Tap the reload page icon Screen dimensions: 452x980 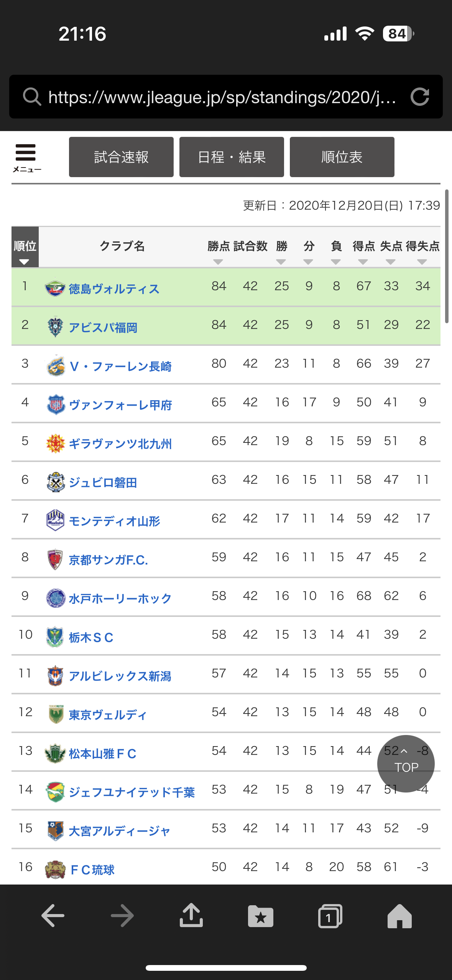tap(420, 97)
